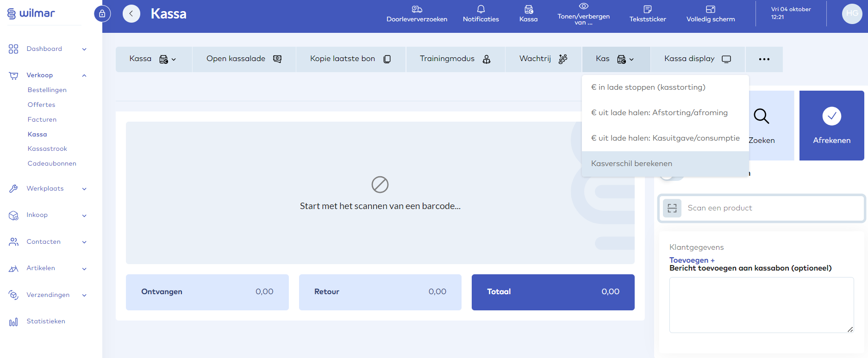Toggle Tonen/verbergen van eye icon
This screenshot has width=868, height=358.
(x=583, y=6)
